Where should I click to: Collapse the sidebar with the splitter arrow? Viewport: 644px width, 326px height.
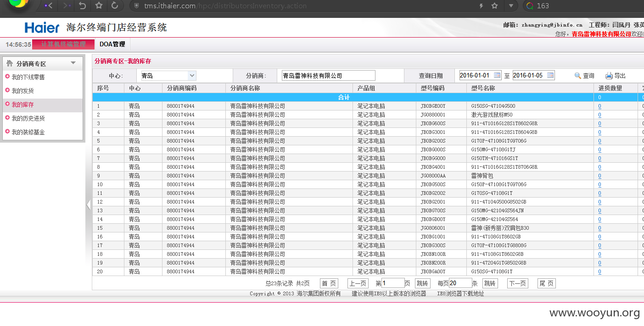click(89, 205)
